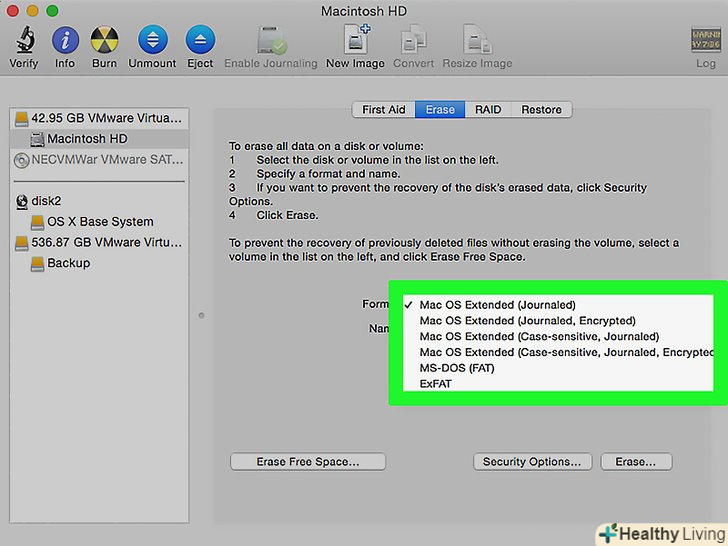Click the Enable Journaling icon

point(272,40)
